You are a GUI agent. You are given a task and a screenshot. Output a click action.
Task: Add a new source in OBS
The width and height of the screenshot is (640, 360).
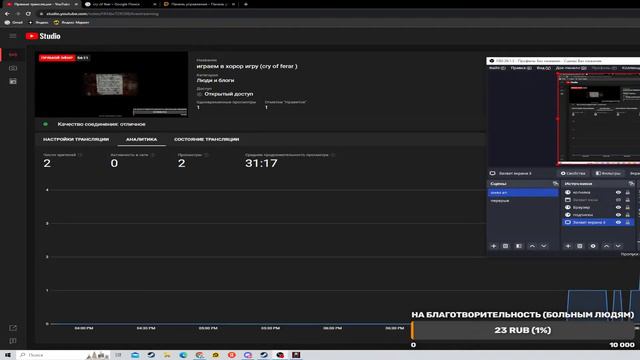click(568, 246)
